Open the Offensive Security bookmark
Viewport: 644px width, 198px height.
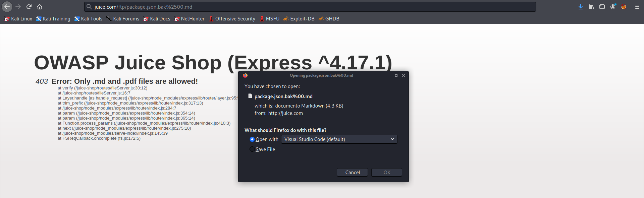click(x=232, y=19)
